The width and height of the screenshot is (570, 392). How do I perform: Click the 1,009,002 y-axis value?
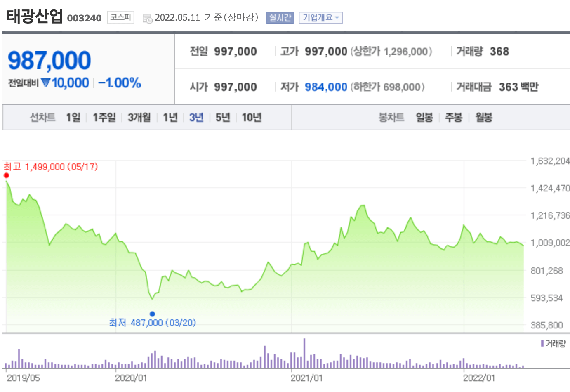pyautogui.click(x=550, y=243)
